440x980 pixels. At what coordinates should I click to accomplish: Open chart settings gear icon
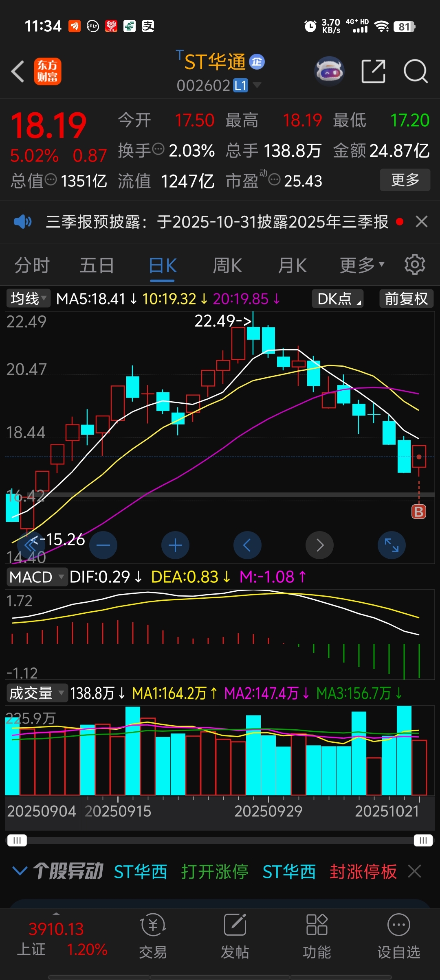click(x=415, y=265)
